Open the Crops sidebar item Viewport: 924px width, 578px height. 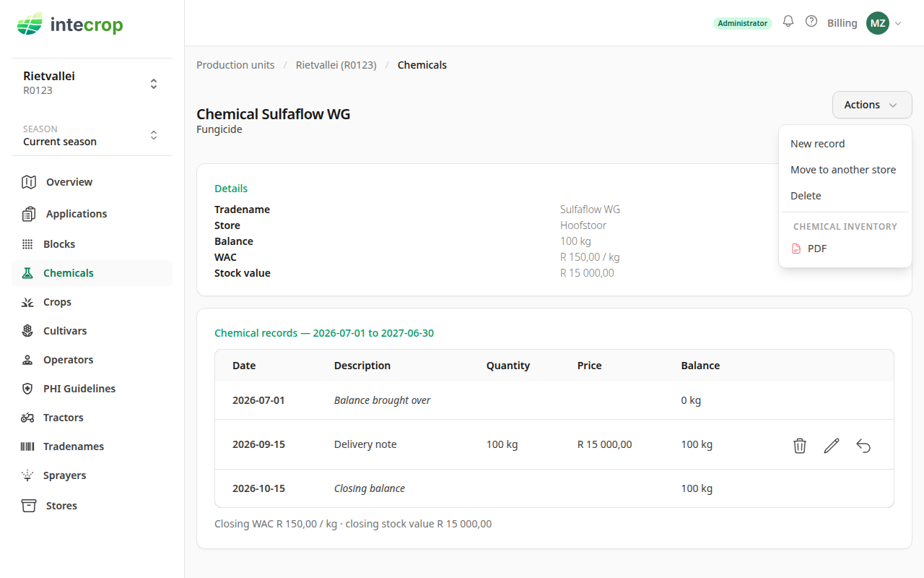click(92, 302)
